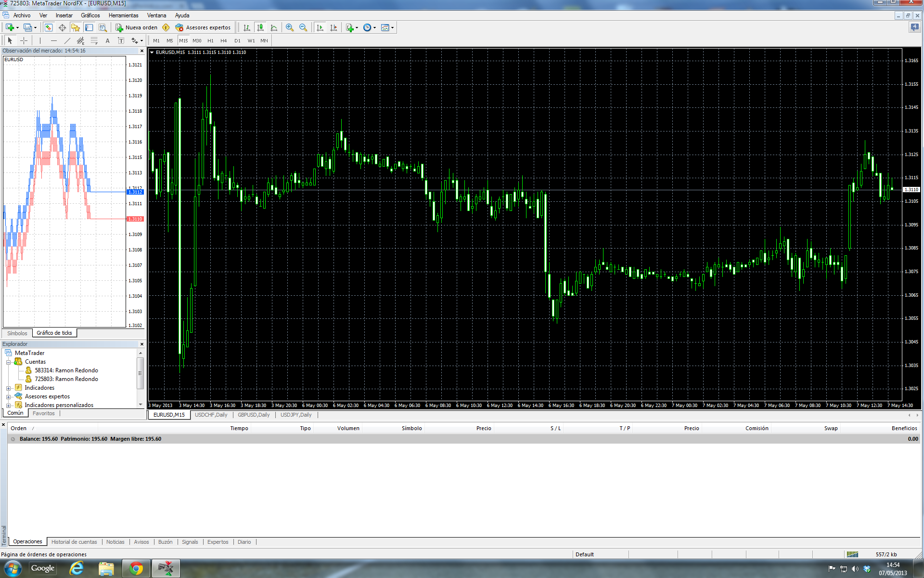Collapse the Cuentas tree node
Screen dimensions: 924x578
8,362
